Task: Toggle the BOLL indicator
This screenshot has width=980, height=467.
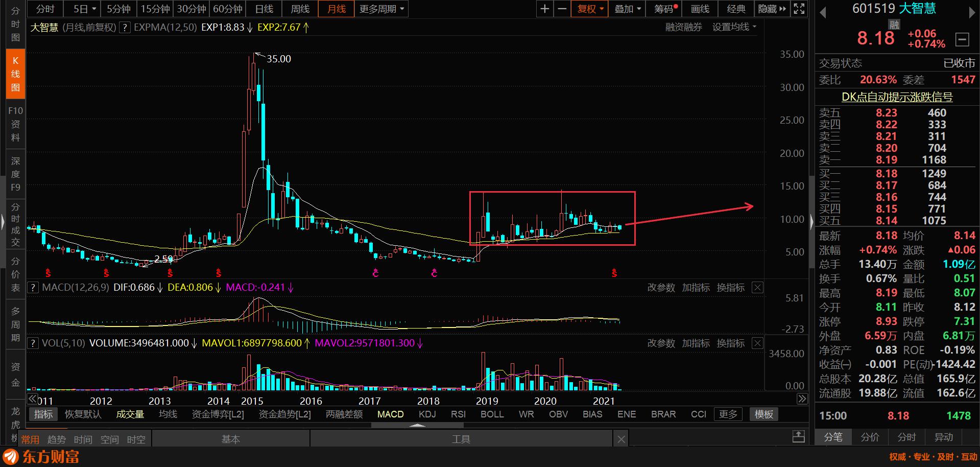Action: (x=492, y=414)
